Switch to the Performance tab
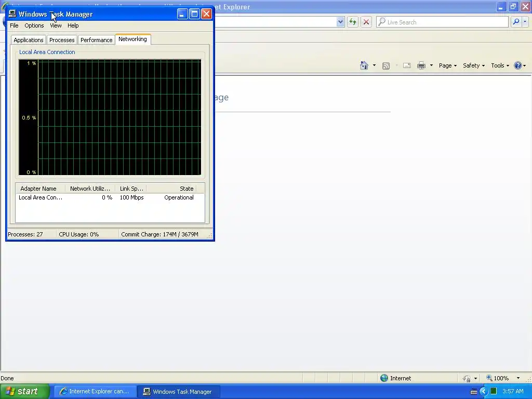The image size is (532, 399). coord(96,40)
